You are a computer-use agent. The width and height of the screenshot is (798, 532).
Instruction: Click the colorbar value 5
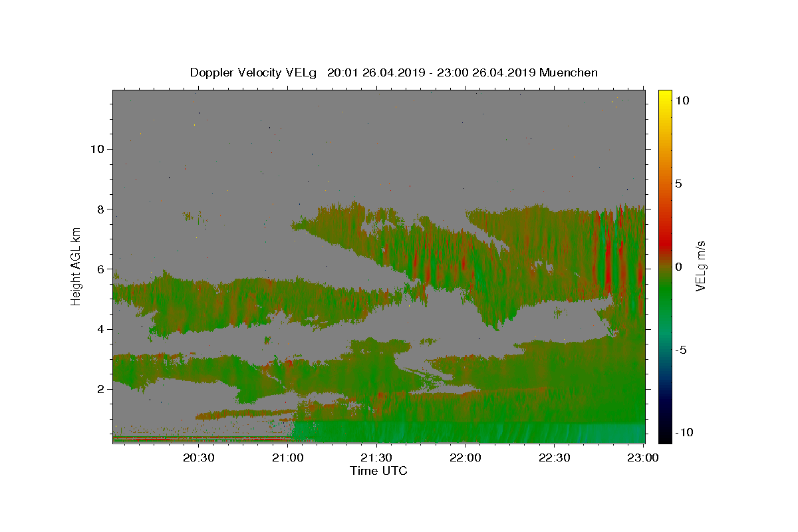pos(678,184)
